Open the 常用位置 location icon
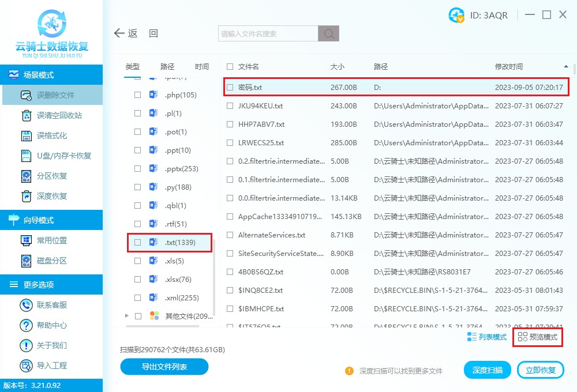This screenshot has width=577, height=392. click(27, 240)
